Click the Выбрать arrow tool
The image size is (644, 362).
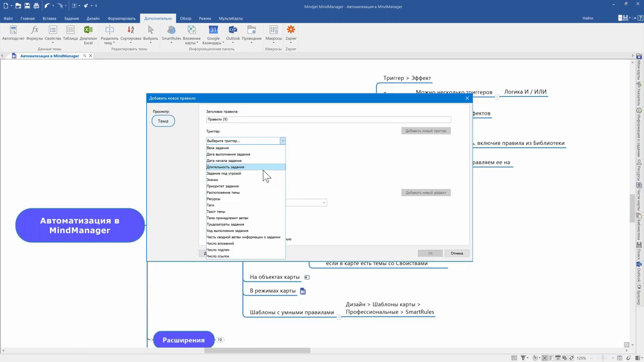(x=150, y=30)
